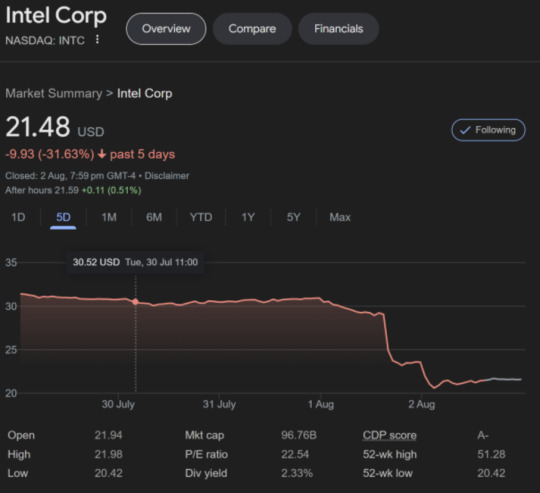Click the After hours 21.59 text
The image size is (540, 493).
click(x=42, y=190)
